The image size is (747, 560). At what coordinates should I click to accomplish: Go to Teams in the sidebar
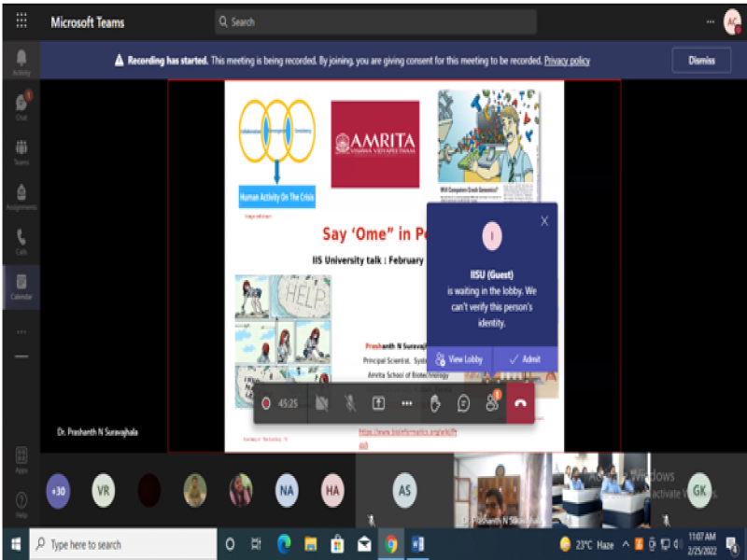[21, 151]
